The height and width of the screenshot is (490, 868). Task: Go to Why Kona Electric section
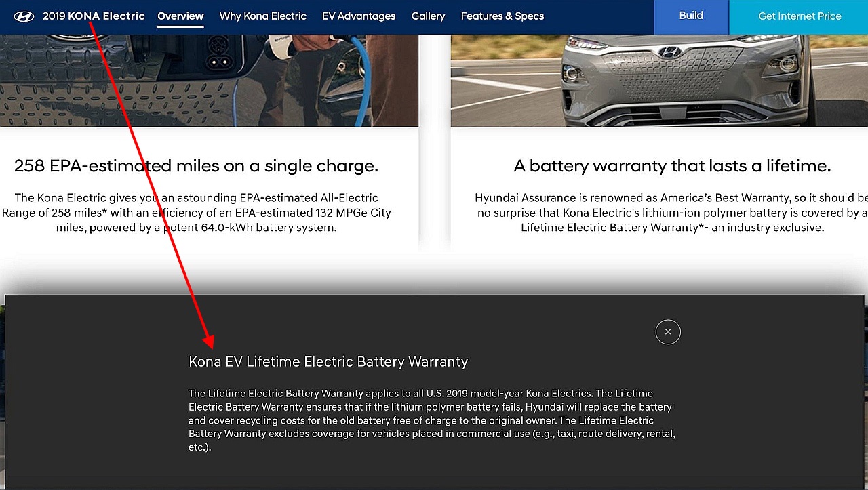pyautogui.click(x=263, y=16)
